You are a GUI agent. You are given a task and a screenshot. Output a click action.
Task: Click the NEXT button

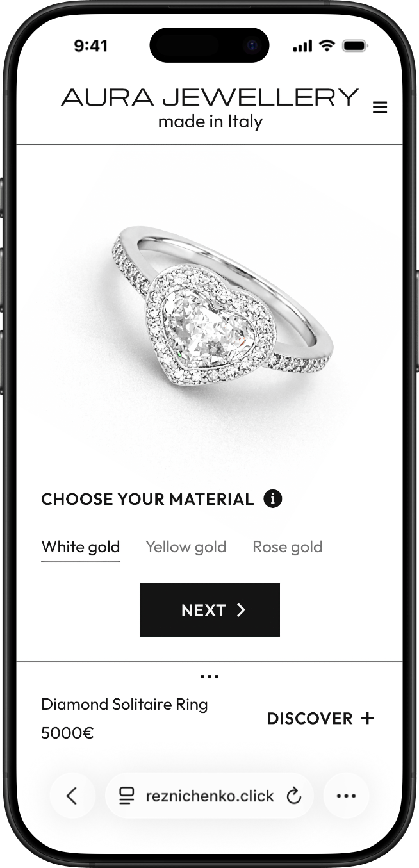click(x=210, y=610)
